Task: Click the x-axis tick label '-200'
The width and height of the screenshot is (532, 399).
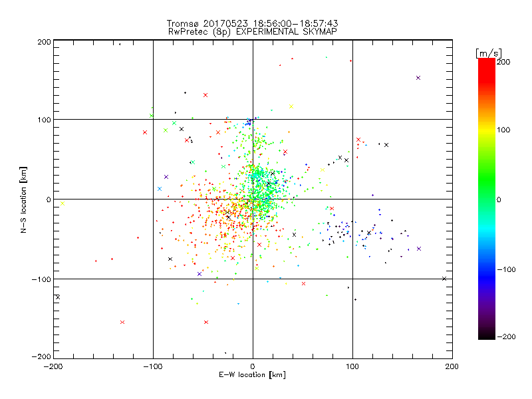Action: coord(53,366)
